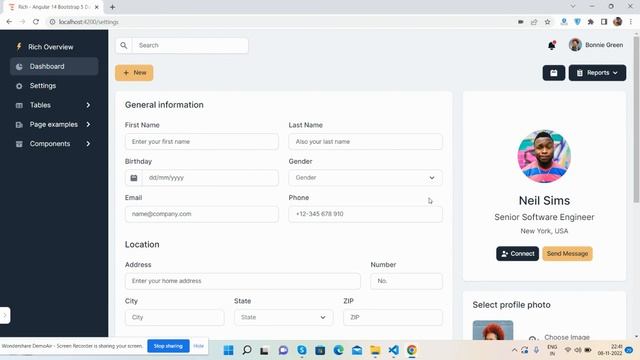Image resolution: width=640 pixels, height=360 pixels.
Task: Open Visual Studio Code from taskbar
Action: [x=393, y=350]
